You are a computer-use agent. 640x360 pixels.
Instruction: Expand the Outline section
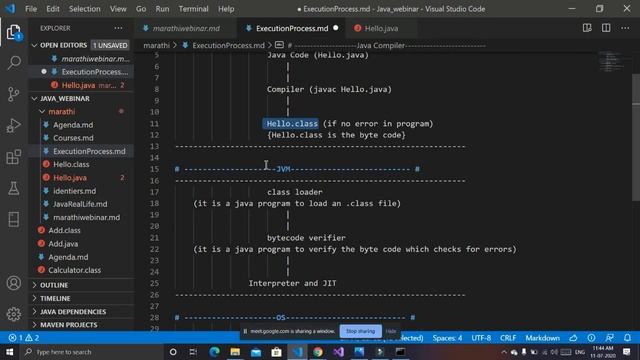81,285
